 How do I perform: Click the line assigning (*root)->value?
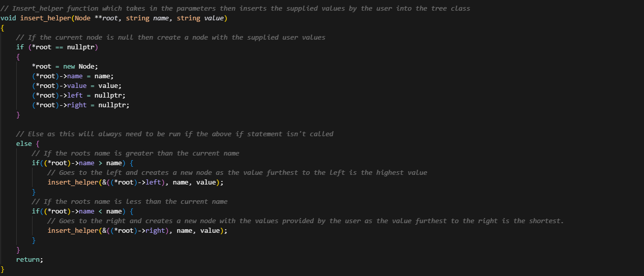point(76,86)
